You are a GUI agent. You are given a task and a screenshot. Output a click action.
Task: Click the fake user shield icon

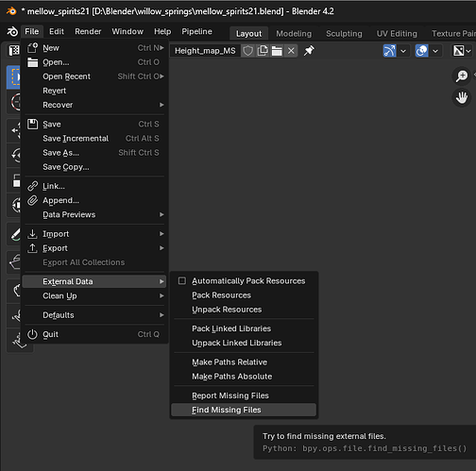[x=248, y=51]
